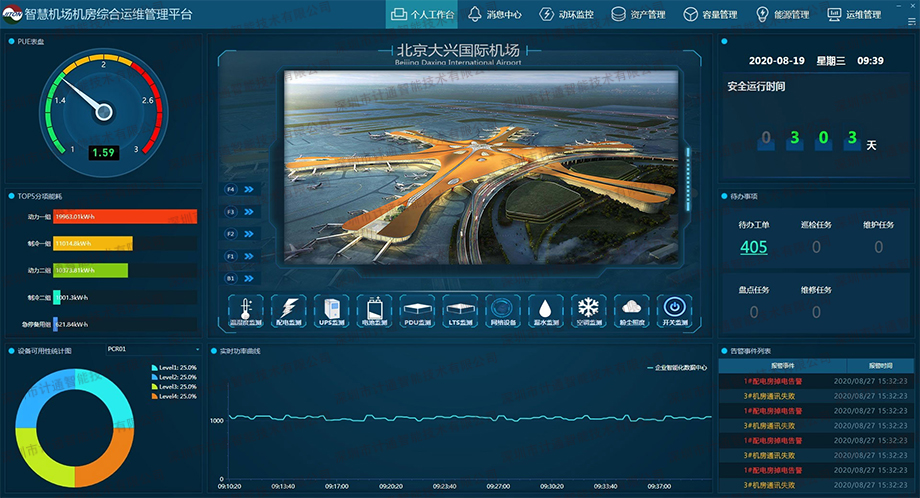This screenshot has height=498, width=920.
Task: Click the pending work order count 405
Action: click(753, 247)
